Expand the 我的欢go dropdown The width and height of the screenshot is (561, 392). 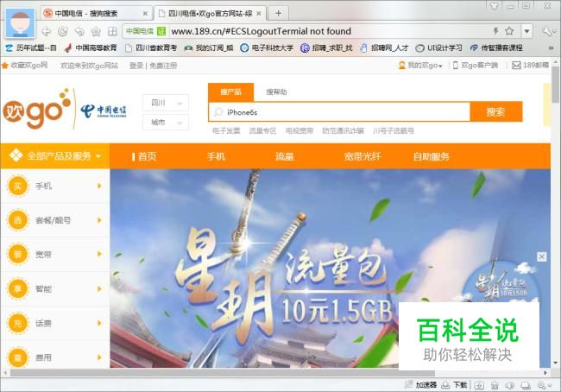[421, 65]
